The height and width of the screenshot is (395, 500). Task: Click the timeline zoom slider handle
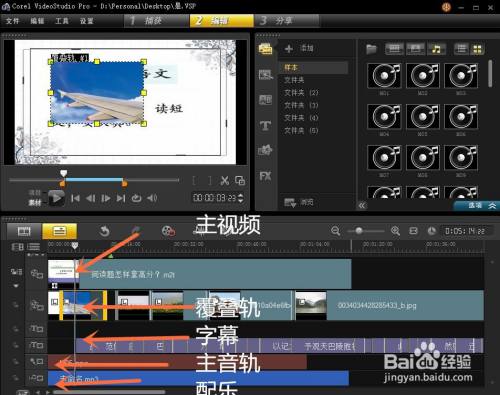[x=359, y=231]
